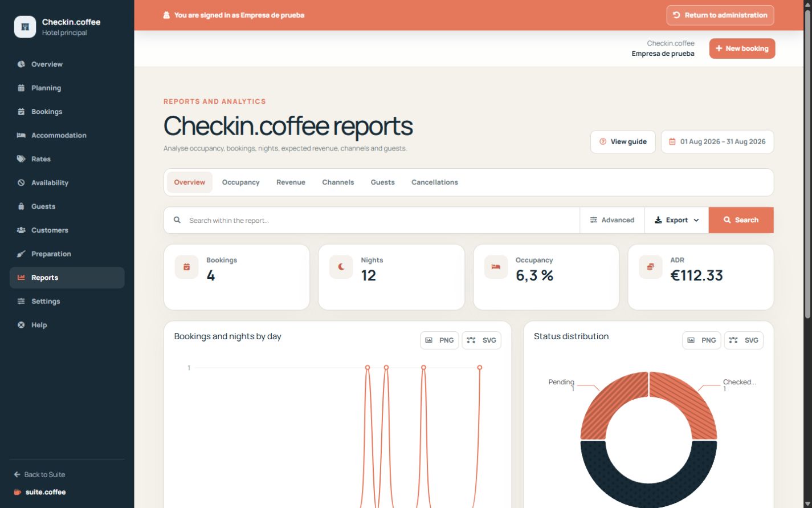Screen dimensions: 812x508
Task: Open the Revenue report tab
Action: click(291, 182)
